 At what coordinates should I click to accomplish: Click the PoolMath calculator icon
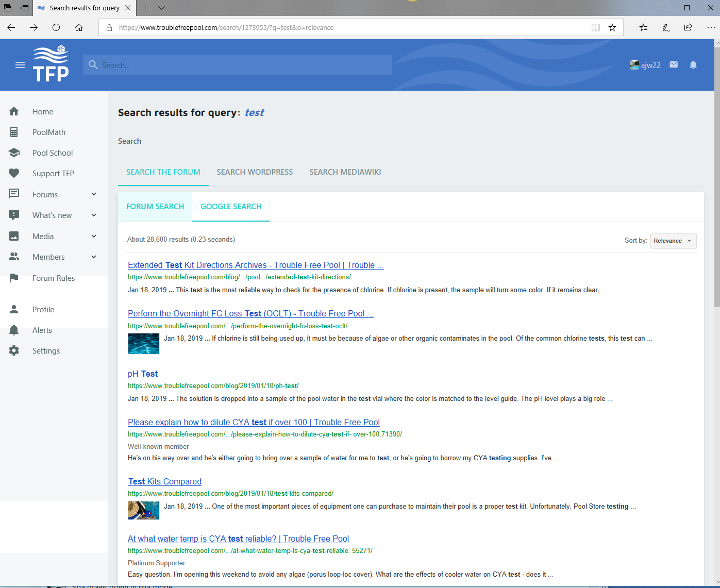point(14,132)
